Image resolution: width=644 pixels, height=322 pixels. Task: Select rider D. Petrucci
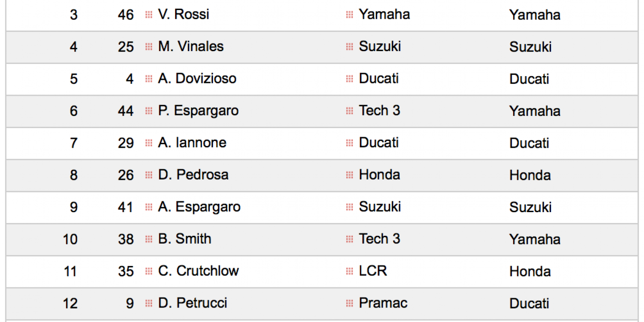[192, 303]
